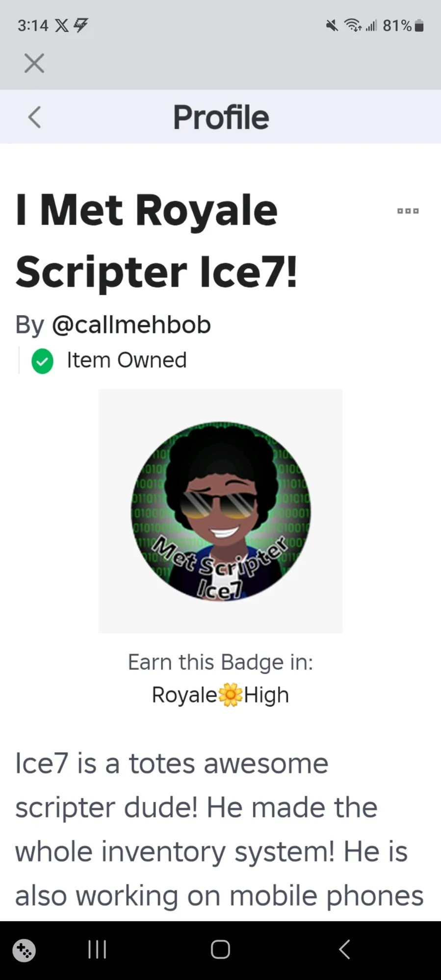Open the three-dot options menu

coord(408,211)
